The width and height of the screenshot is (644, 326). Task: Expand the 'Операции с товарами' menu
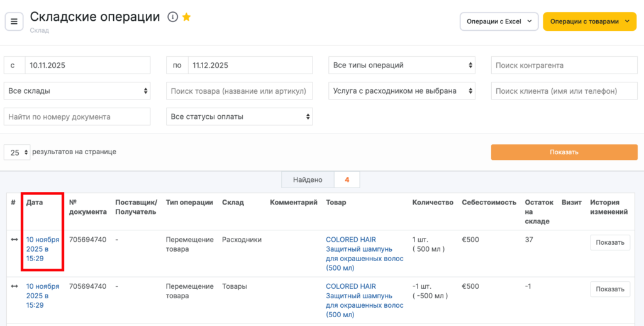coord(589,21)
